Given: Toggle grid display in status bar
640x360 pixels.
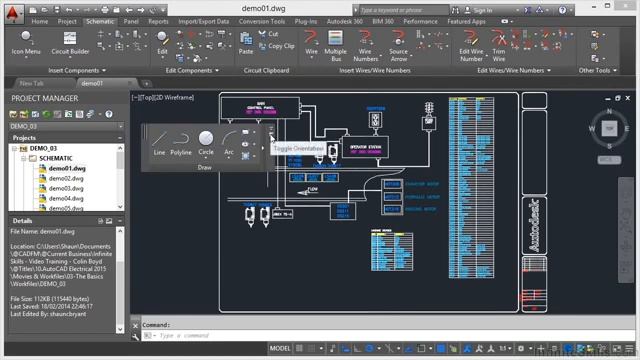Looking at the screenshot, I should tap(299, 349).
